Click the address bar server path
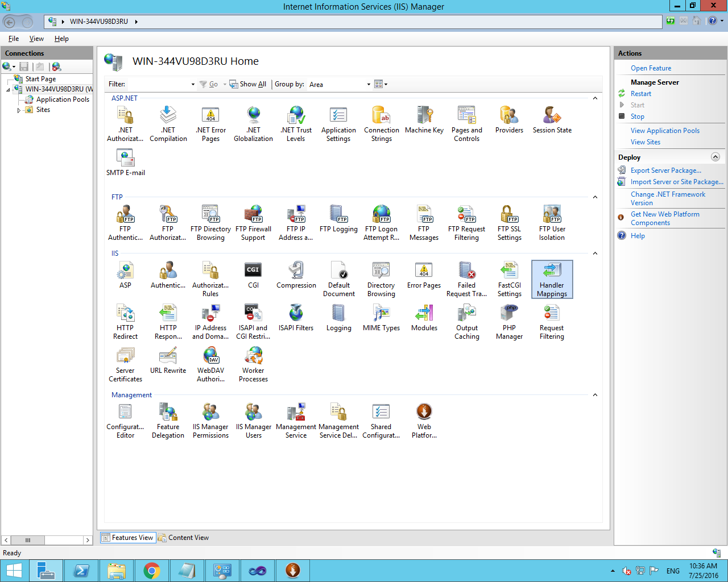Viewport: 728px width, 582px height. (x=99, y=22)
